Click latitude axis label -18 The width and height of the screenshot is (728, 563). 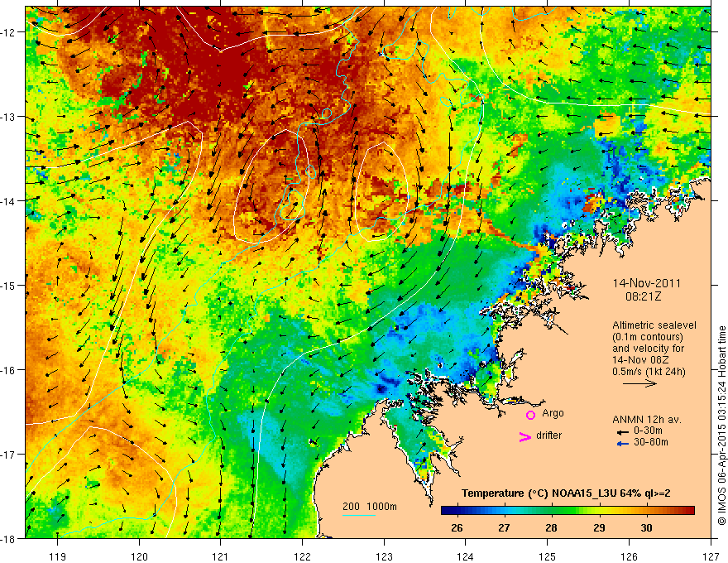[x=9, y=538]
